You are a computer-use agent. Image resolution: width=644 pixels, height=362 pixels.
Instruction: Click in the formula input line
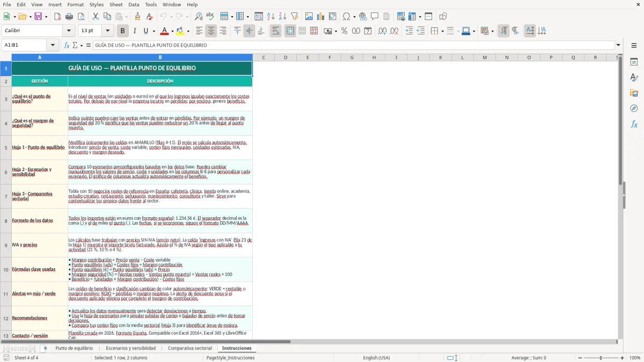(354, 45)
